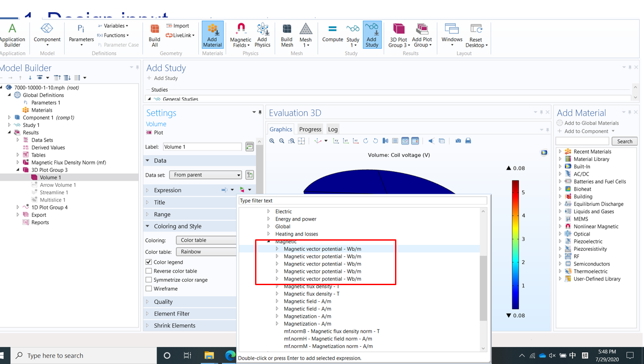Screen dimensions: 644x364
Task: Open the Coloring dropdown
Action: coord(206,240)
